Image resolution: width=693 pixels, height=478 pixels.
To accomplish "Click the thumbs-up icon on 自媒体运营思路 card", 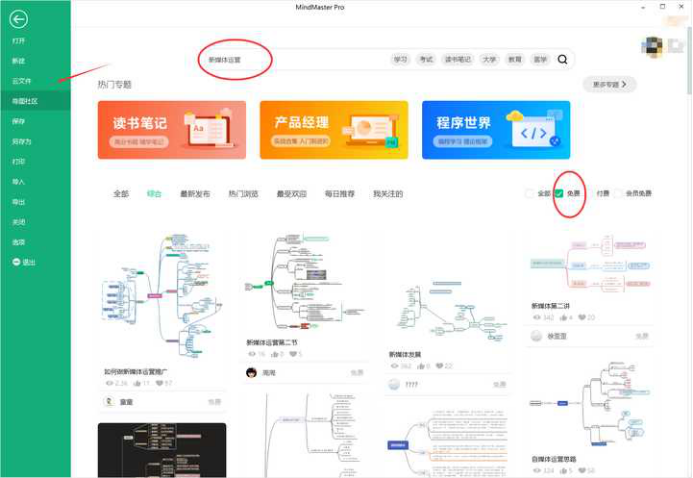I will pos(564,470).
